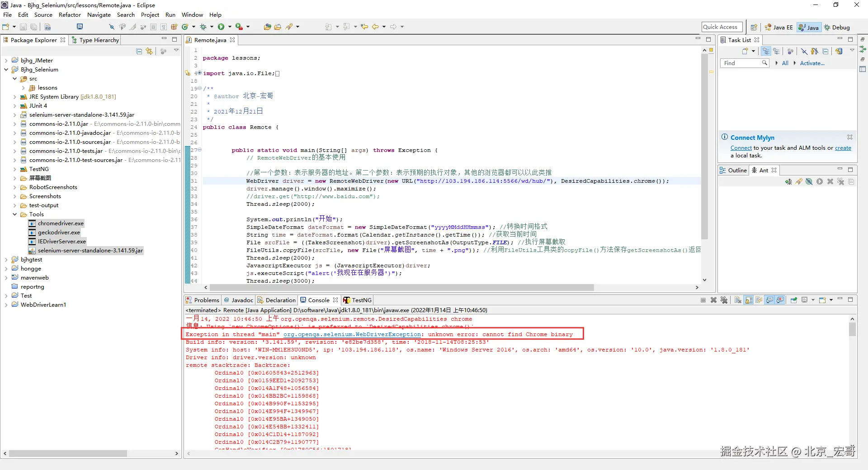The height and width of the screenshot is (470, 868).
Task: Toggle Scheduled presentation in Task List
Action: tap(776, 52)
